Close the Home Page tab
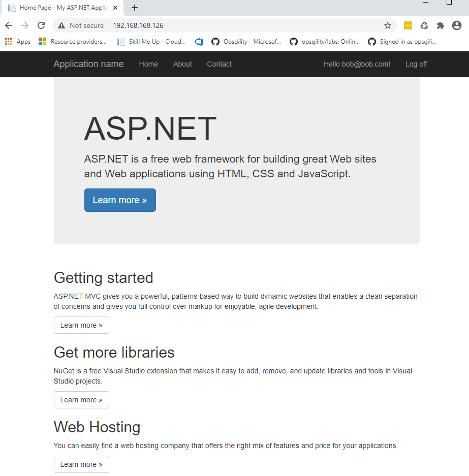Screen dimensions: 469x476 point(115,8)
